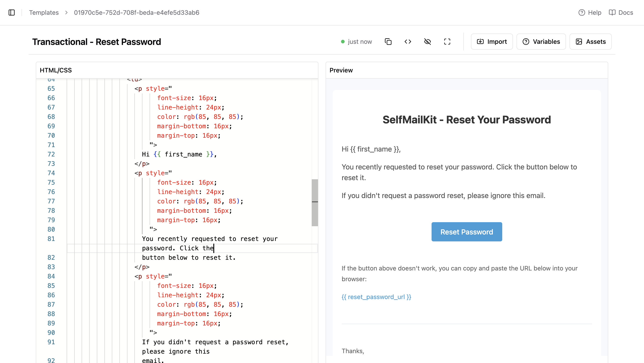Click preview heading SelfMailKit - Reset Your Password
Screen dimensions: 644x363
[466, 120]
